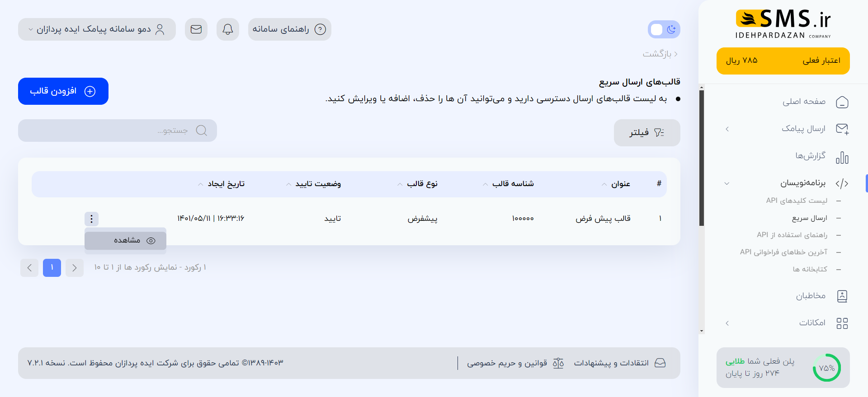Select page 1 in pagination

point(52,268)
